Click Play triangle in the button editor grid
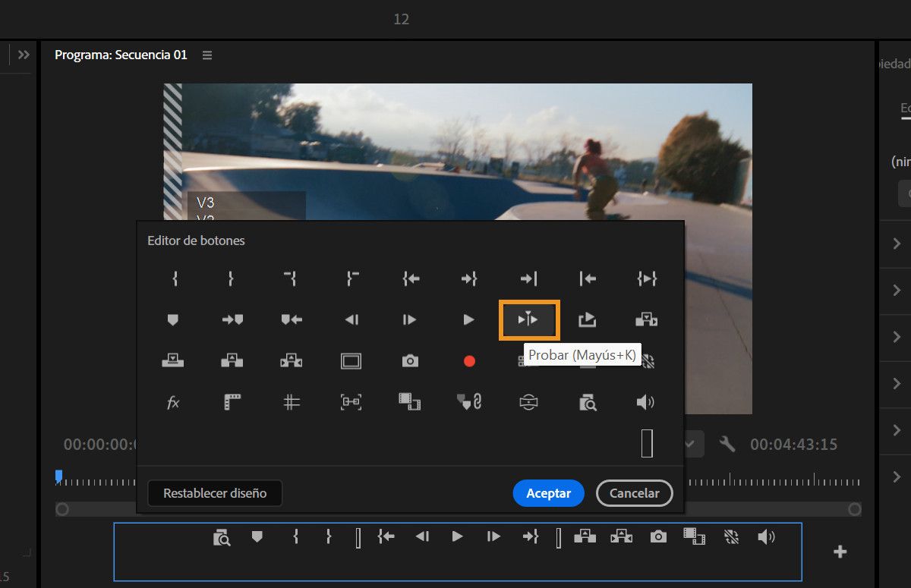The width and height of the screenshot is (911, 588). (468, 320)
